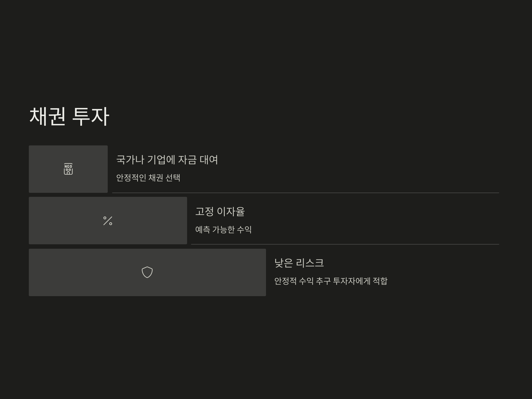
Task: Select the widest gray block with the shield
Action: 147,272
